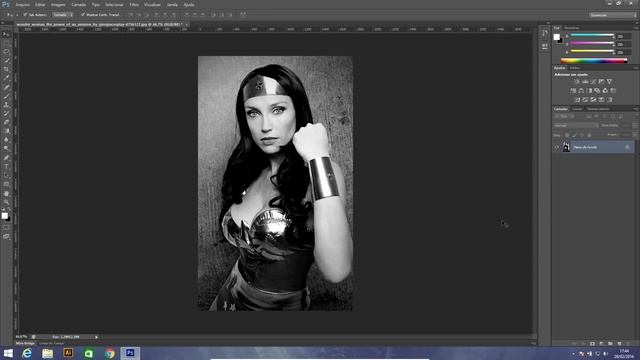640x360 pixels.
Task: Select the Gradient tool
Action: click(x=6, y=131)
